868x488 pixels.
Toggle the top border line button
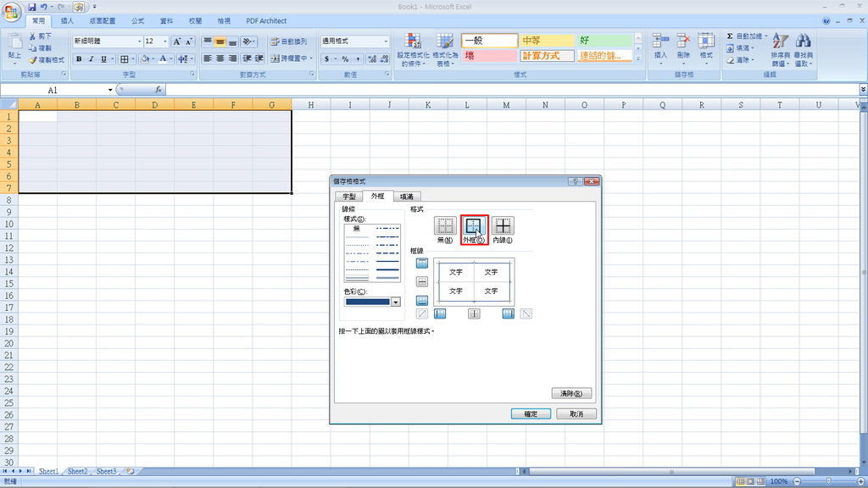[422, 263]
